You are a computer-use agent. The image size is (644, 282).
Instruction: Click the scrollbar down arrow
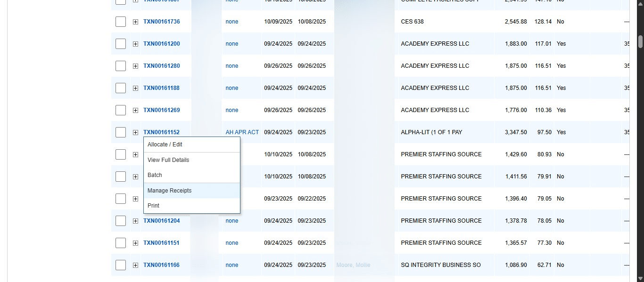[x=640, y=279]
